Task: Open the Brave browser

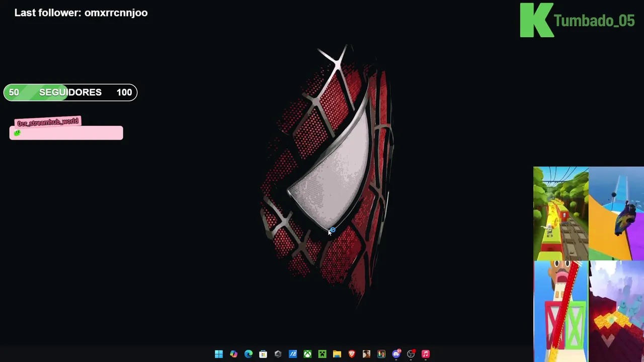Action: pos(352,354)
